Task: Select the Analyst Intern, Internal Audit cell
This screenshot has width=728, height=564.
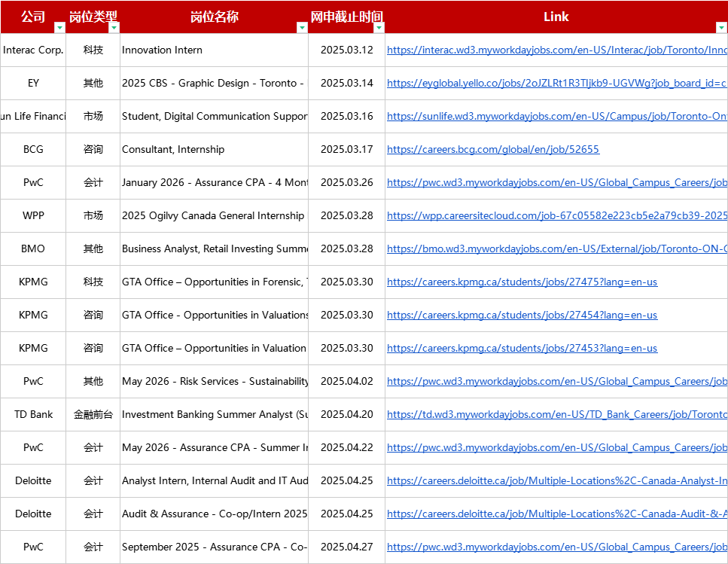Action: point(214,481)
